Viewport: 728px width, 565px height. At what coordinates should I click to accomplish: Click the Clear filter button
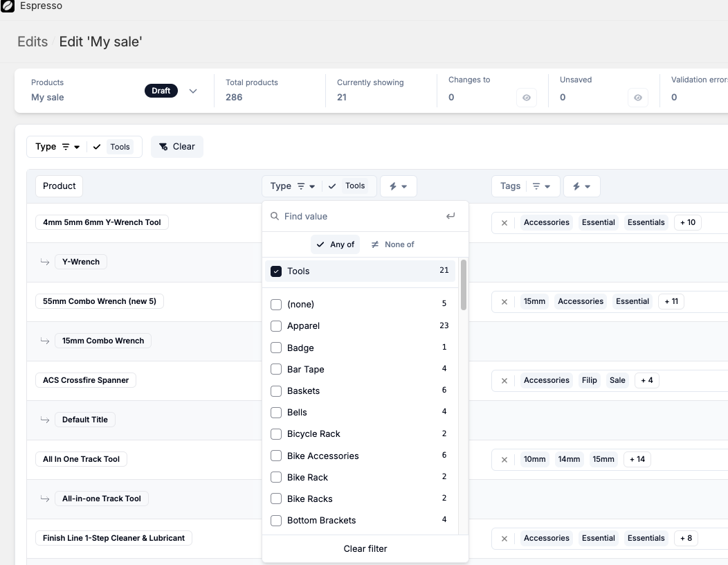point(365,548)
